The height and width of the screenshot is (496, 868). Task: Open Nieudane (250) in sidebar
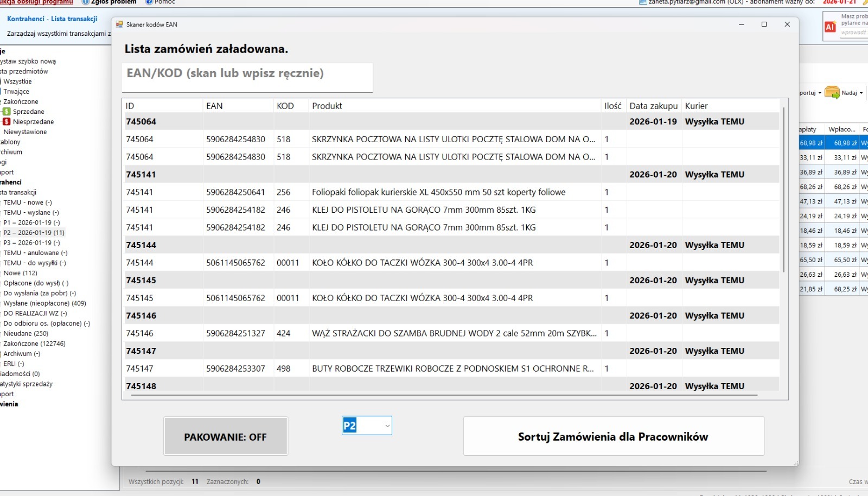(25, 334)
